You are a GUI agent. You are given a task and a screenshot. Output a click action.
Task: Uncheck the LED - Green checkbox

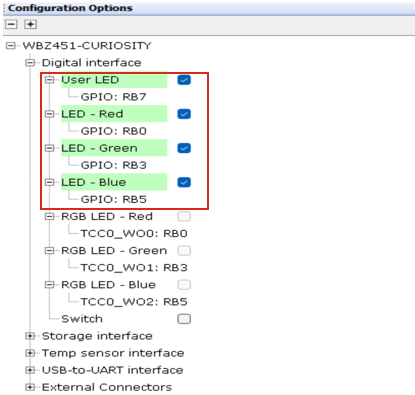click(x=184, y=148)
